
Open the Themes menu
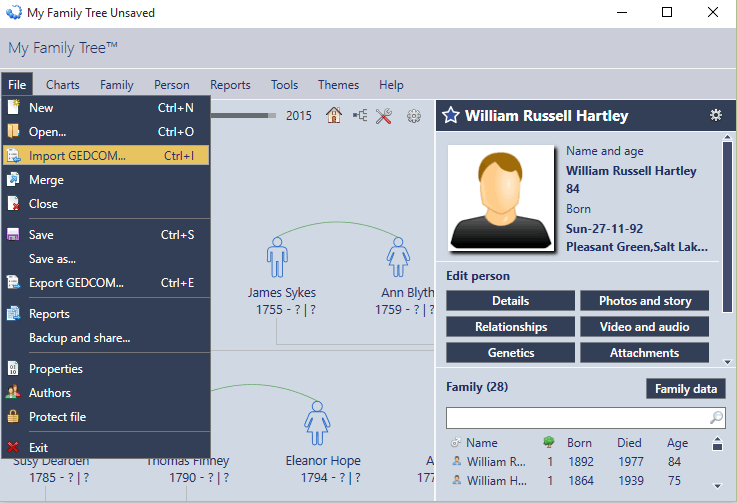point(338,85)
